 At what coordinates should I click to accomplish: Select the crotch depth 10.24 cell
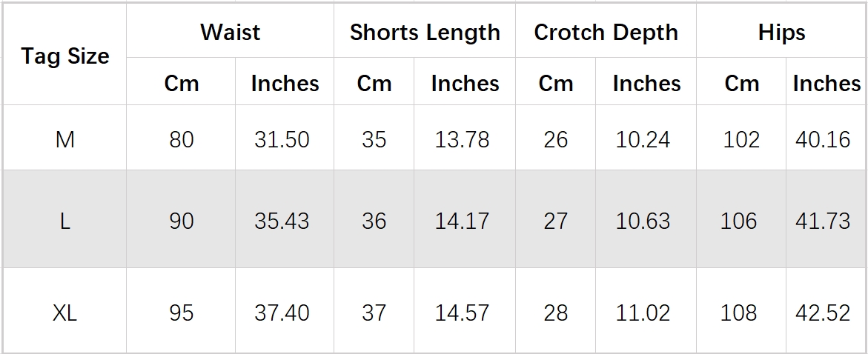point(643,139)
